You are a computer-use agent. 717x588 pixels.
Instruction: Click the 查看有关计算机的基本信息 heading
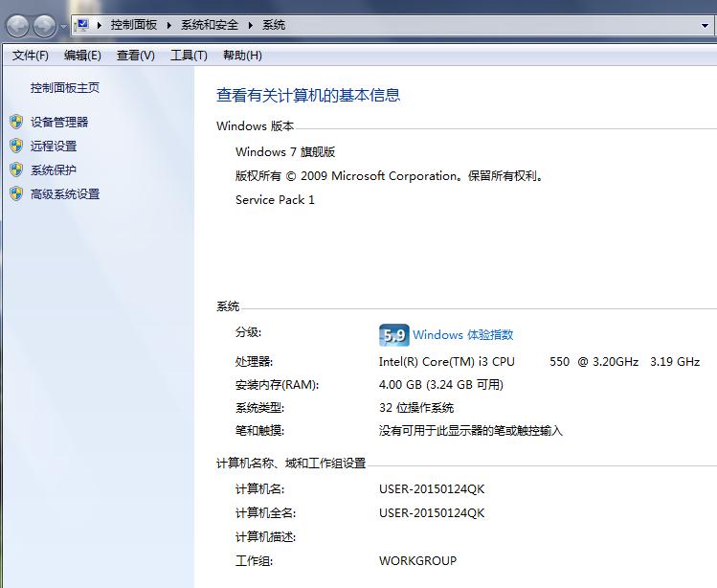pyautogui.click(x=308, y=95)
